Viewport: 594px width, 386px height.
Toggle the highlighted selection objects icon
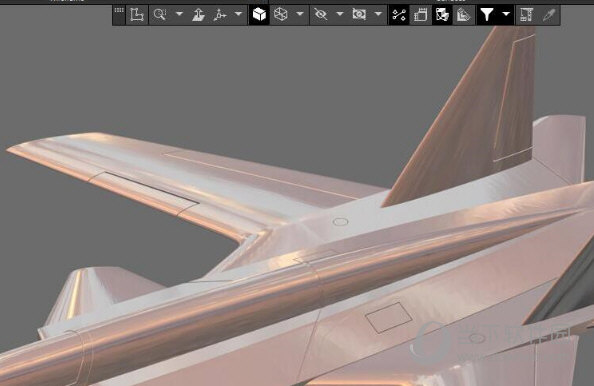pos(442,15)
